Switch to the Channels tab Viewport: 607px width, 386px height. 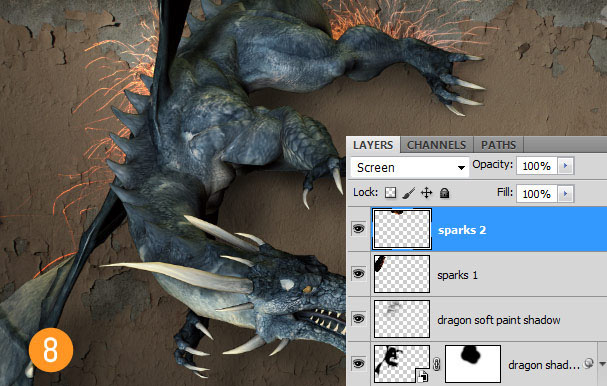coord(436,145)
